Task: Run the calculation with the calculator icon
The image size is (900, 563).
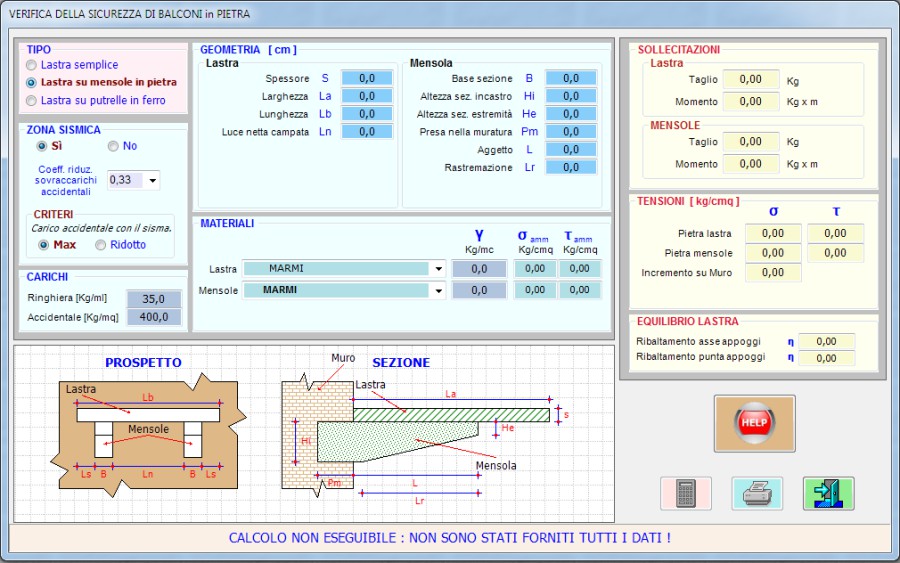Action: pos(686,493)
